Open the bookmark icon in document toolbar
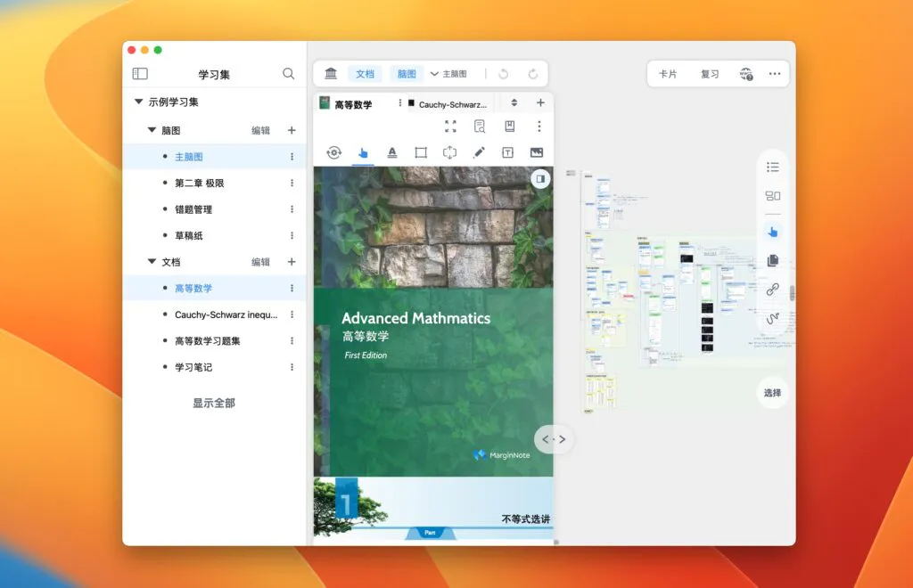Viewport: 913px width, 588px height. coord(509,127)
